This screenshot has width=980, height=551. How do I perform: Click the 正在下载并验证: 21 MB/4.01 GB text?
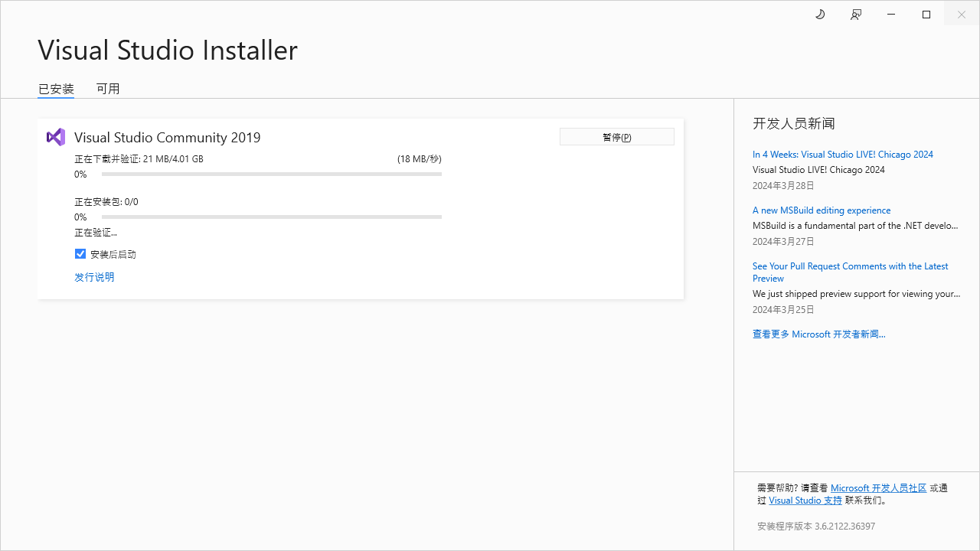click(139, 159)
